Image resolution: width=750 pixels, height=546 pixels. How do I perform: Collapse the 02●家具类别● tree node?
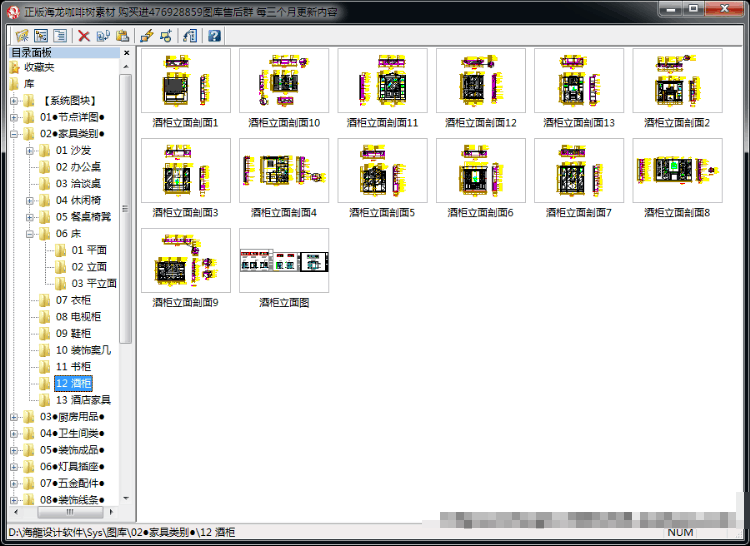click(14, 134)
